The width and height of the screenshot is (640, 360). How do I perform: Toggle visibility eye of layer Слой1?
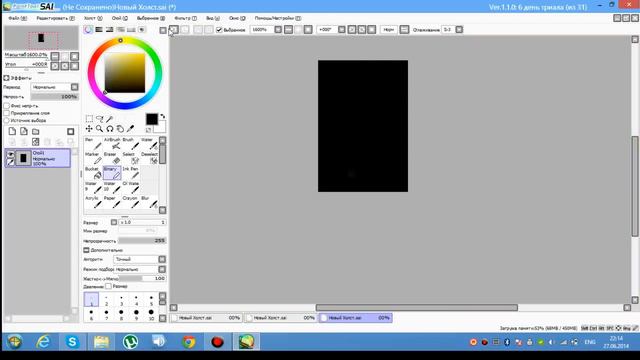(11, 154)
